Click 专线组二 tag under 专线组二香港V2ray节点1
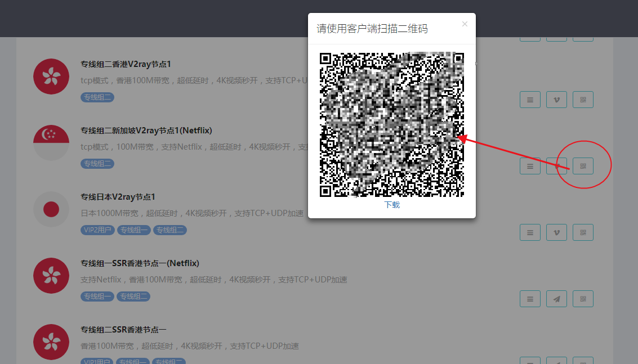This screenshot has width=638, height=364. point(97,97)
